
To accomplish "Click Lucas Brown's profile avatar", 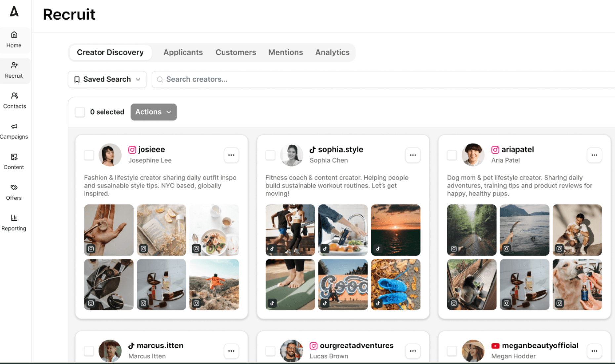I will coord(291,351).
